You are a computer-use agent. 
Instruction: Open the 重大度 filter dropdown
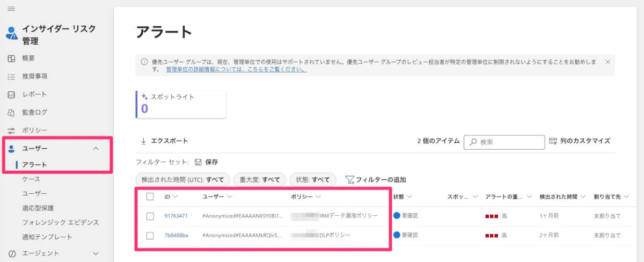pos(260,179)
